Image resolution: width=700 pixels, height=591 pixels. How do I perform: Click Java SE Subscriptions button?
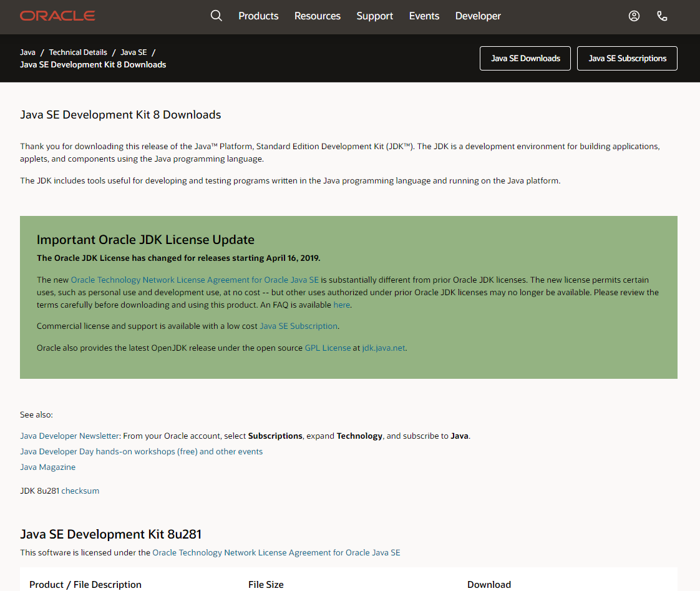pyautogui.click(x=627, y=59)
